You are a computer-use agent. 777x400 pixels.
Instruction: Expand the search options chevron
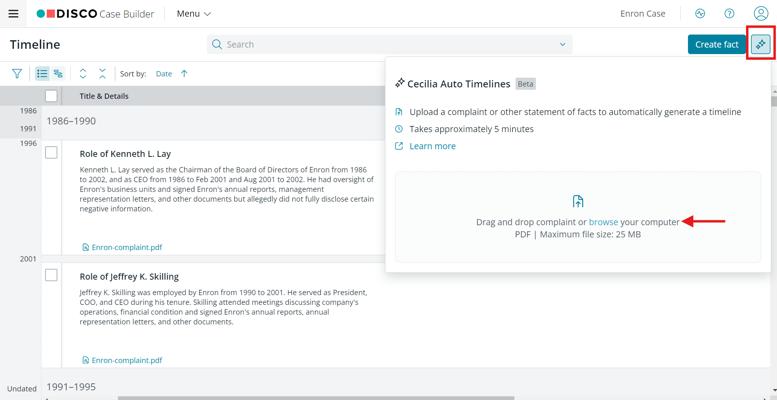pyautogui.click(x=564, y=45)
